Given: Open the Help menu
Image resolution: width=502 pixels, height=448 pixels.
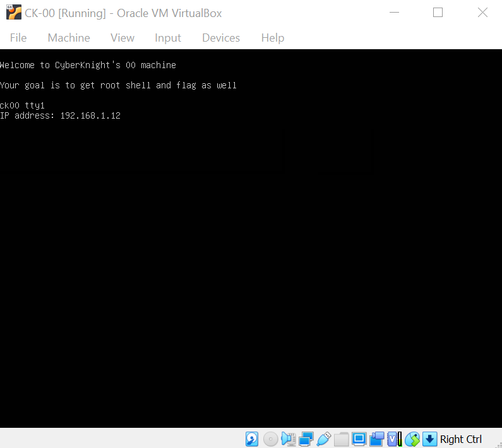Looking at the screenshot, I should click(273, 38).
